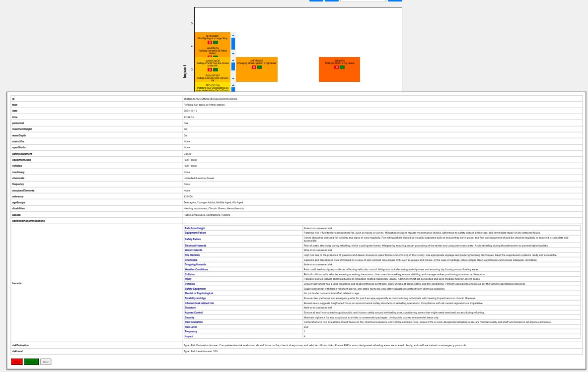Click Disability and Age hazard label
Viewport: 588px width, 372px height.
(x=195, y=298)
